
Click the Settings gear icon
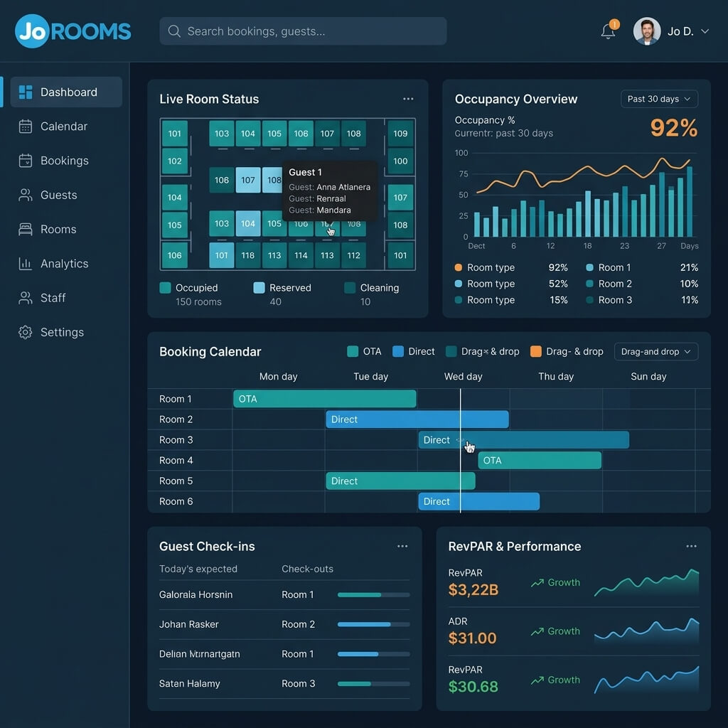[x=26, y=333]
